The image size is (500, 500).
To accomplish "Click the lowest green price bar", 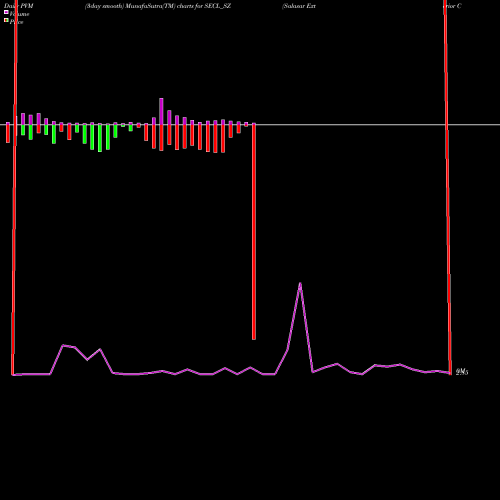I will click(100, 138).
